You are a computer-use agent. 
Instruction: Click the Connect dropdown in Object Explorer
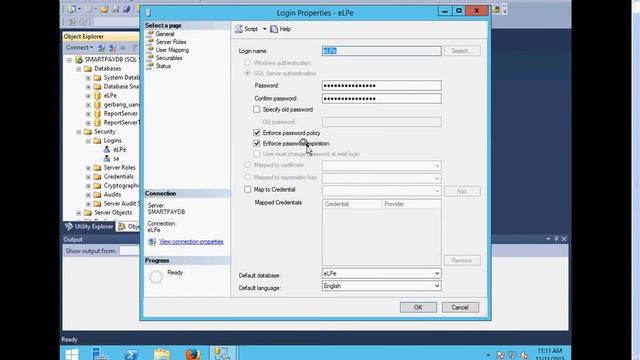point(79,48)
